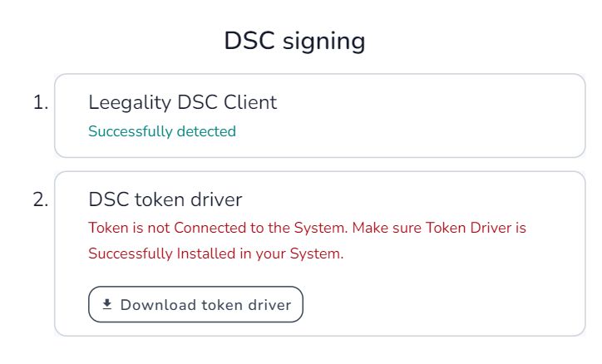
Task: Click the word Client in first card title
Action: [250, 102]
